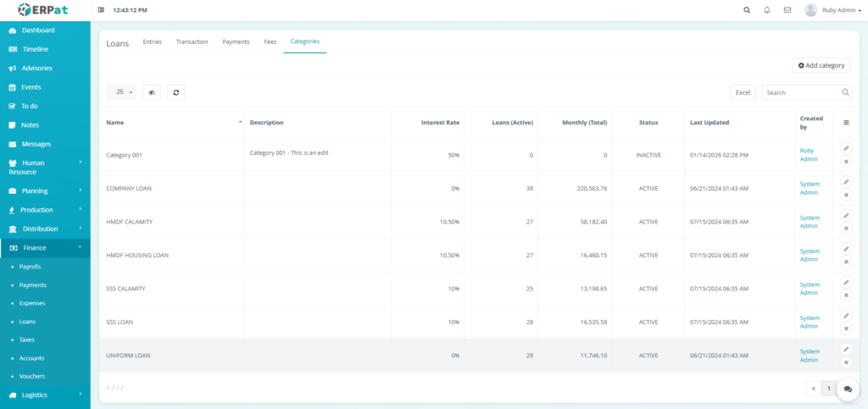
Task: Open the notifications bell icon
Action: pos(767,10)
